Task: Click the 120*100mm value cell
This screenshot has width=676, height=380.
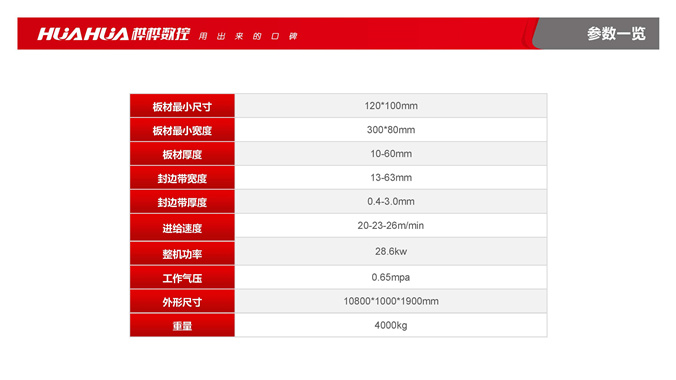Action: [x=391, y=106]
